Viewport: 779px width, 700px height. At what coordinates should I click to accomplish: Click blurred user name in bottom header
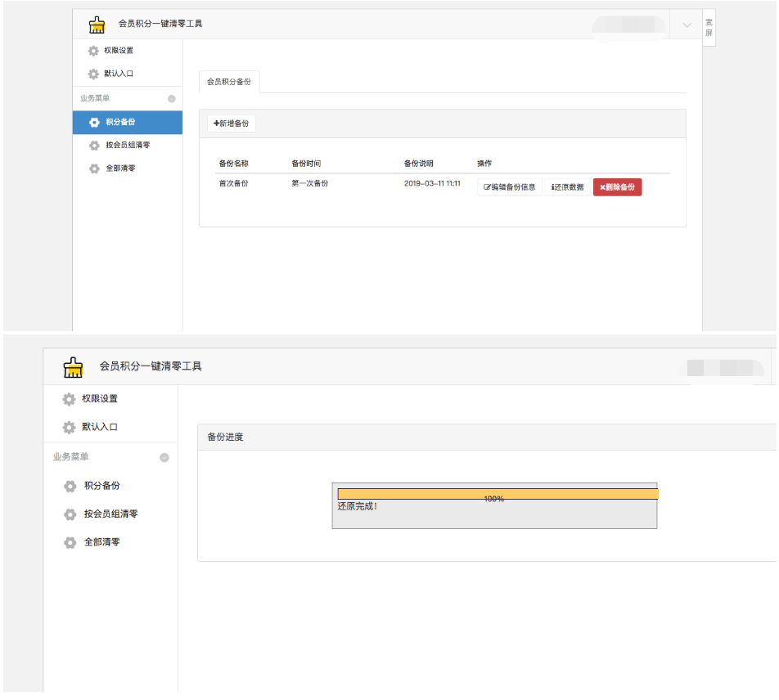point(723,368)
